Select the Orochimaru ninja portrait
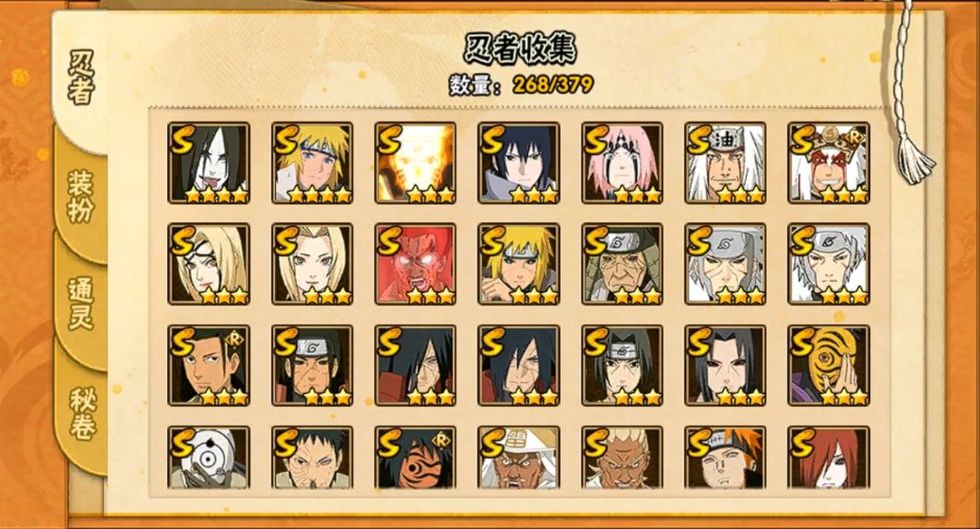Viewport: 980px width, 529px height. 209,162
